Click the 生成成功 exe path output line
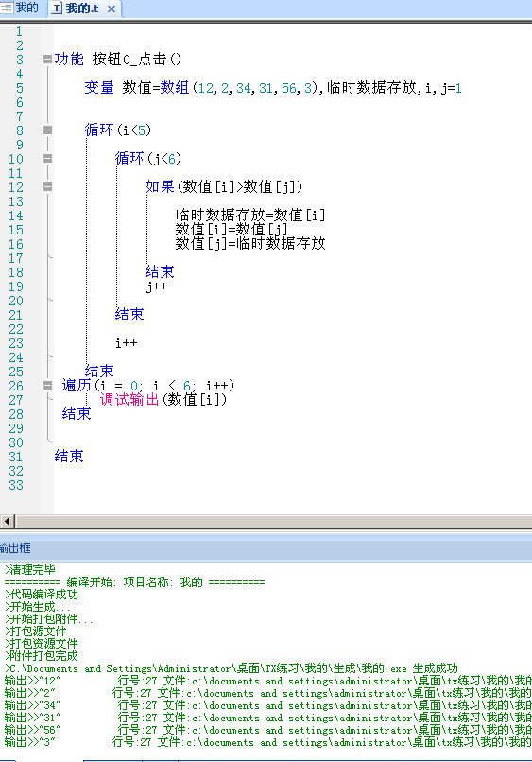Image resolution: width=532 pixels, height=762 pixels. coord(232,668)
